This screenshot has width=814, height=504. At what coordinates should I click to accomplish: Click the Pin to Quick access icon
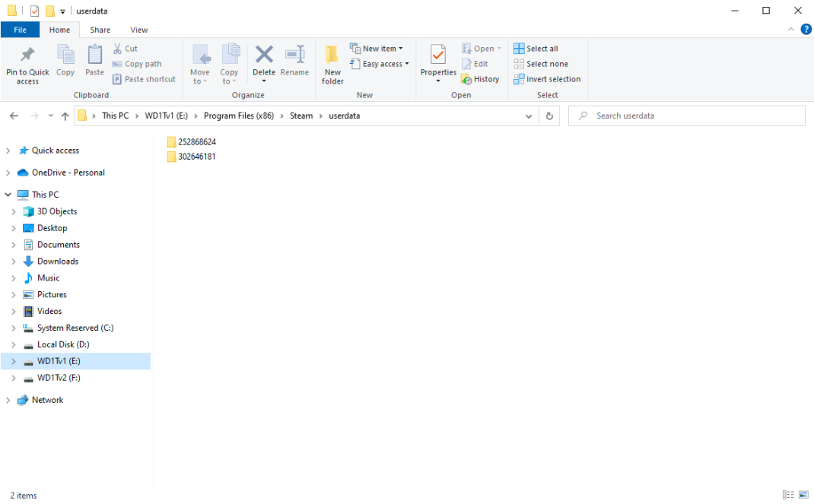coord(27,55)
